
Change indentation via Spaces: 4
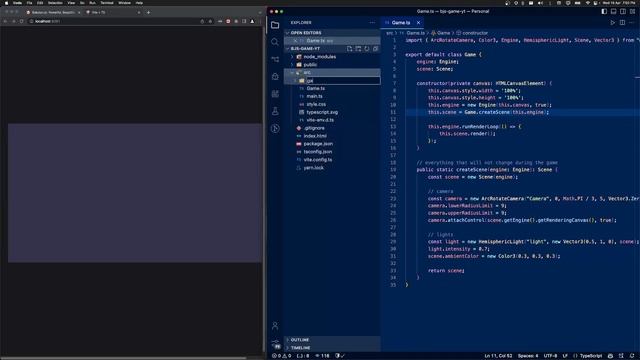[x=528, y=356]
